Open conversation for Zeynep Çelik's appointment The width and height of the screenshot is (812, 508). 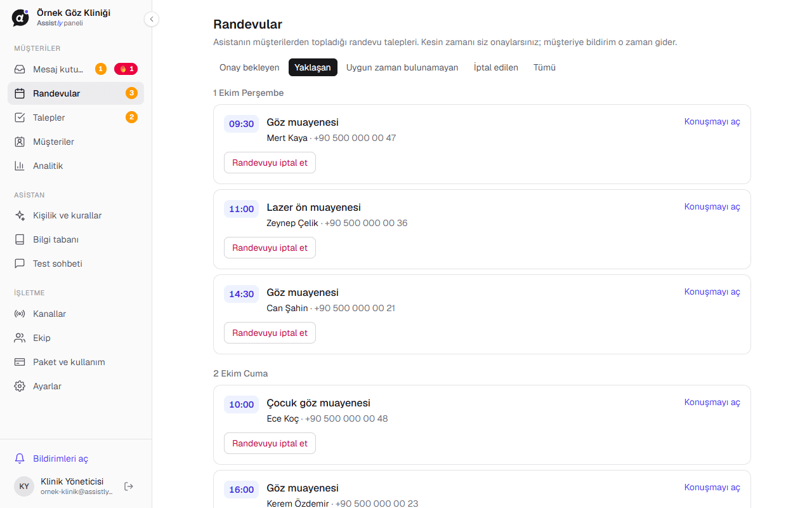pos(712,206)
